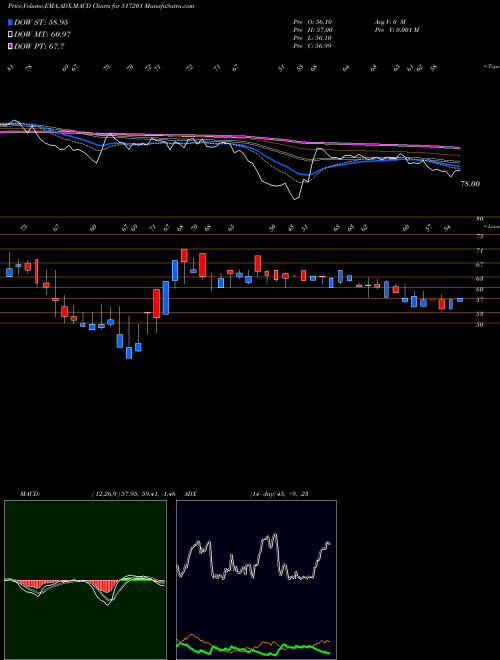
Task: Click the 'Pre O: 56.10' open value
Action: tap(313, 22)
